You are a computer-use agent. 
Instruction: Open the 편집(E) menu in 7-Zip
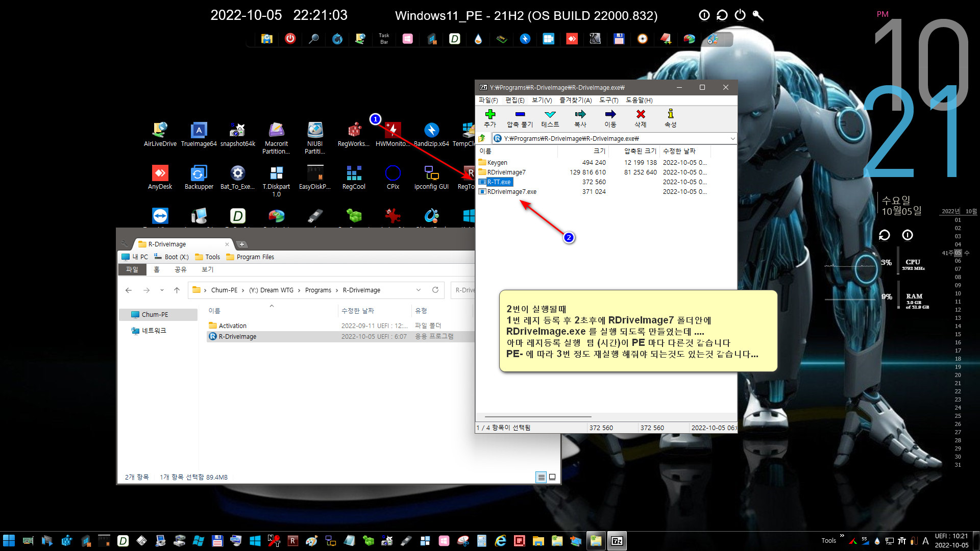514,100
